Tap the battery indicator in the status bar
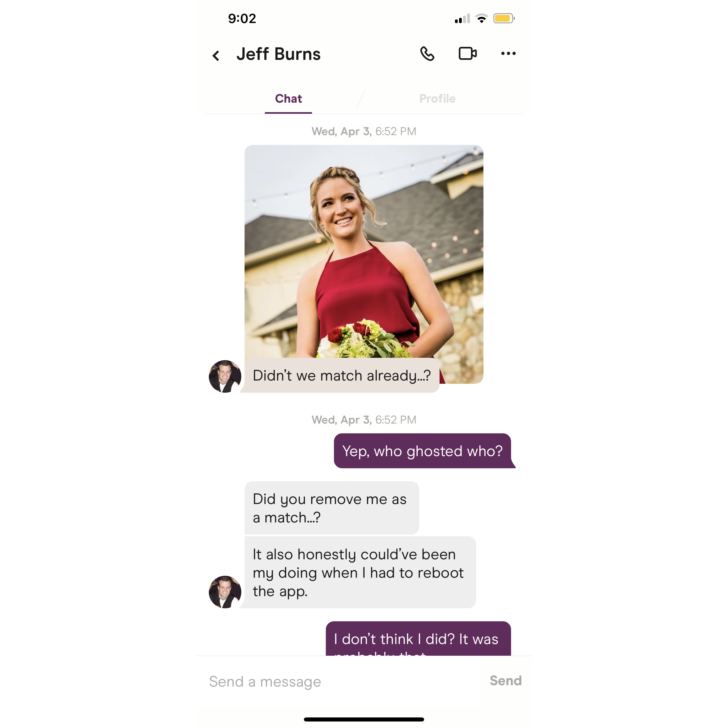 [x=504, y=18]
